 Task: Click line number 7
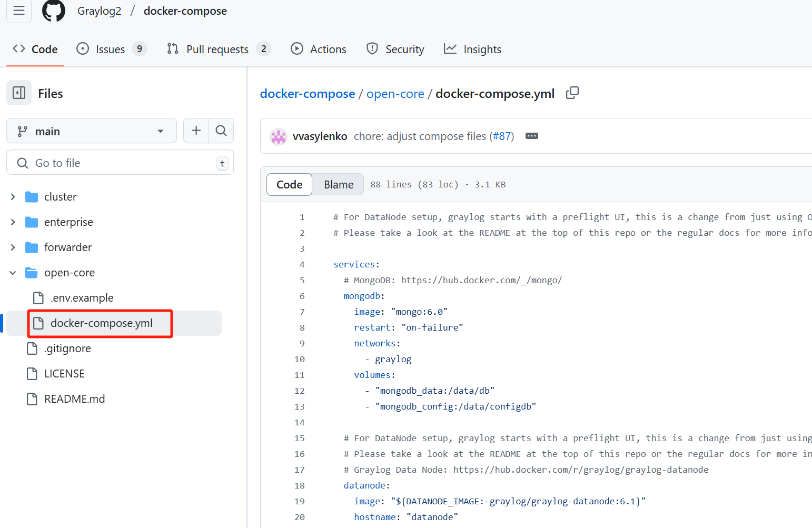click(302, 312)
